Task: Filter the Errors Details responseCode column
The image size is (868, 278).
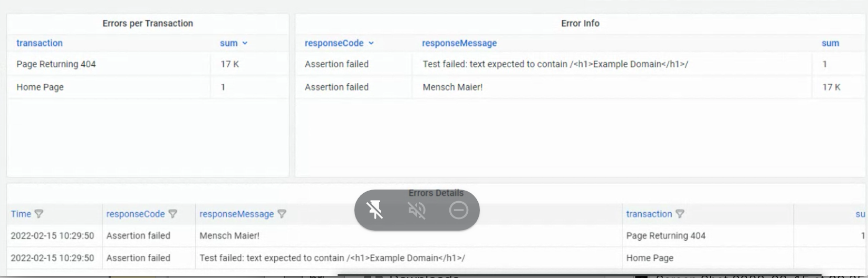Action: coord(172,214)
